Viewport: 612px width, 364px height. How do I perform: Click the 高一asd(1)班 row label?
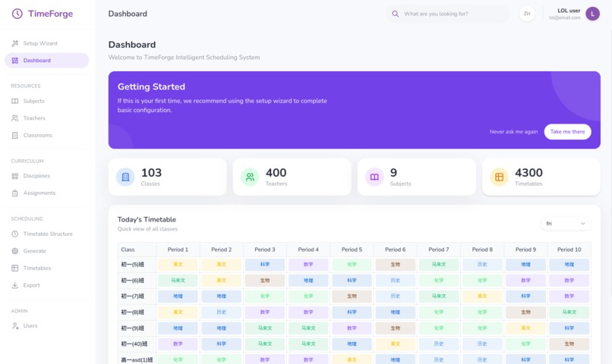[x=137, y=359]
